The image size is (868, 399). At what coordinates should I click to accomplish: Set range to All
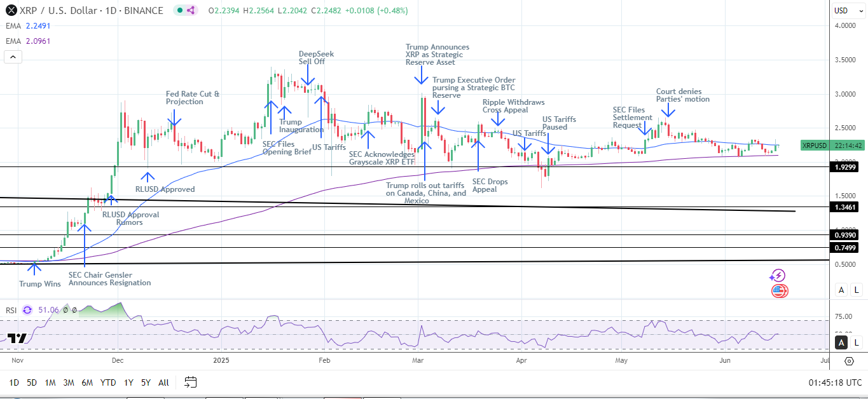tap(163, 382)
